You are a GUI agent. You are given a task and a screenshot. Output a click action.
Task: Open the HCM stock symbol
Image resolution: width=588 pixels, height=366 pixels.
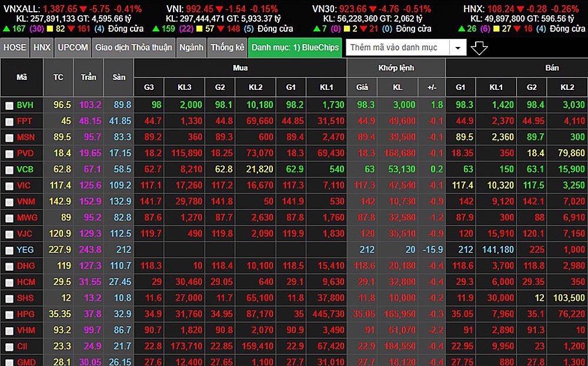(26, 282)
